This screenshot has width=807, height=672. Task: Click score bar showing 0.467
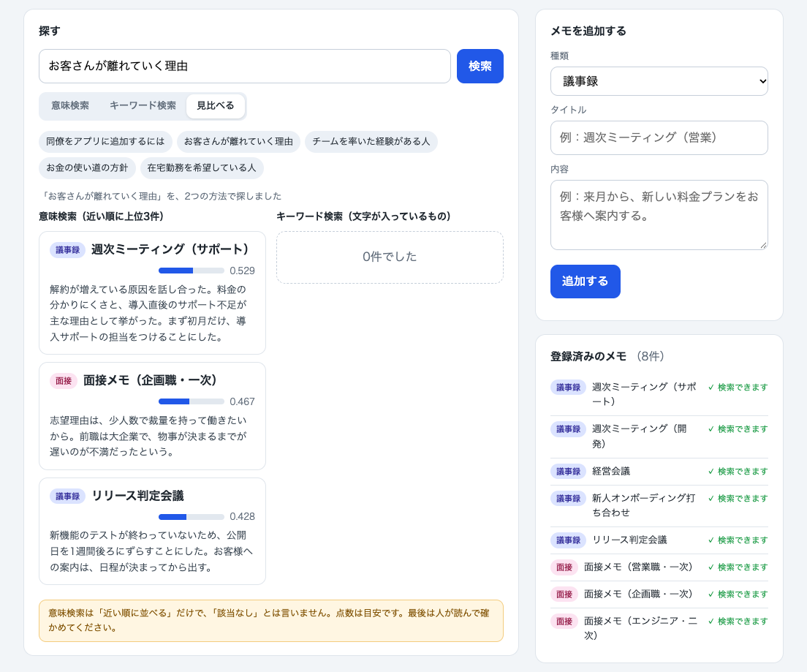192,401
